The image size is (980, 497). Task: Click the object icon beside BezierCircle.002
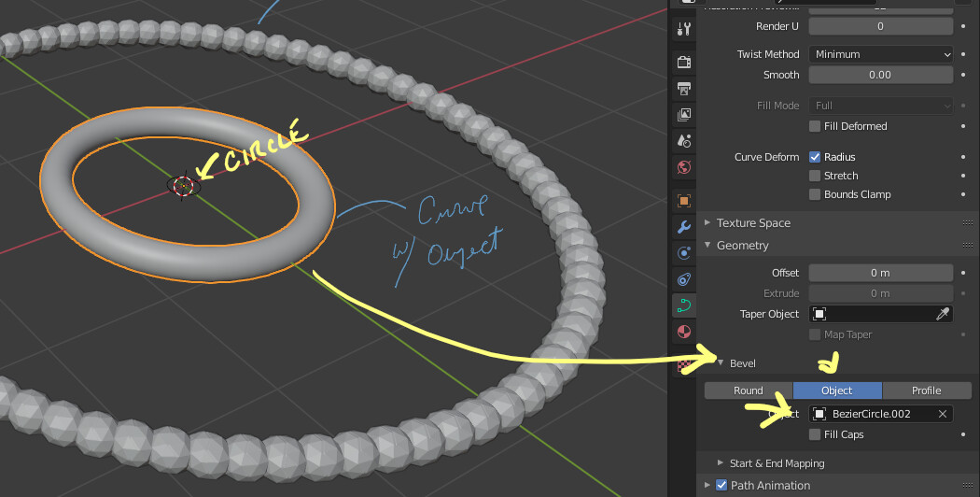[819, 414]
